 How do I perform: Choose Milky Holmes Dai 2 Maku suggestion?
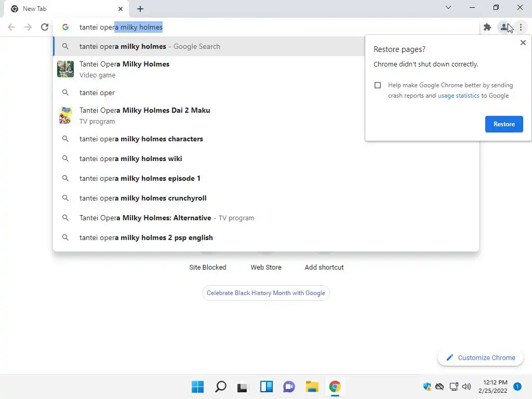209,115
